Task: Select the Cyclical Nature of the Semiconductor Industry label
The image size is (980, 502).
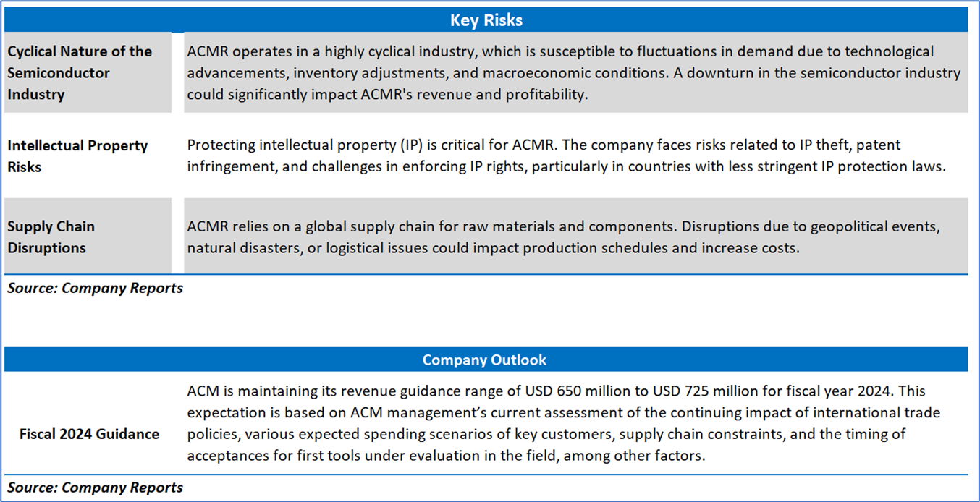Action: [80, 72]
